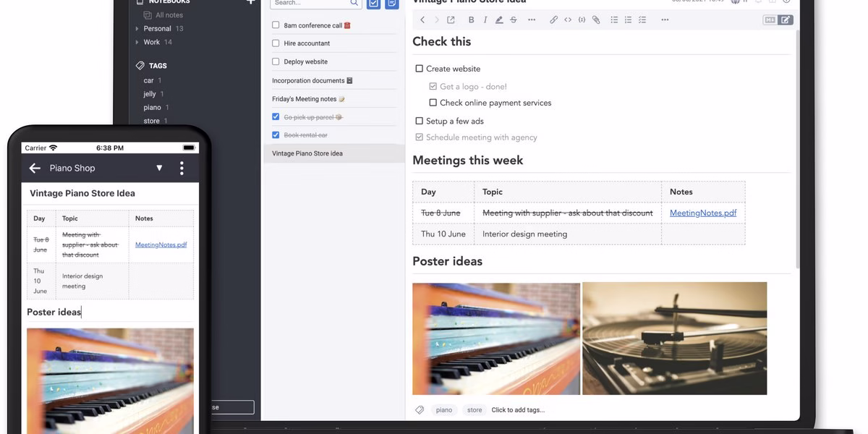This screenshot has height=434, width=868.
Task: Toggle bold formatting
Action: click(x=472, y=20)
